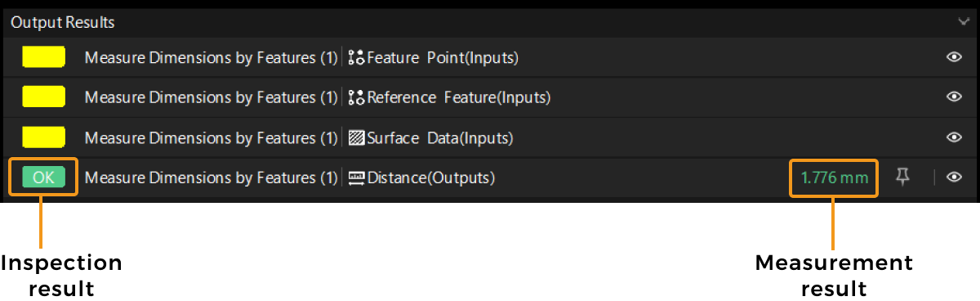Image resolution: width=980 pixels, height=301 pixels.
Task: Click the Surface Data hatched icon
Action: [x=356, y=137]
